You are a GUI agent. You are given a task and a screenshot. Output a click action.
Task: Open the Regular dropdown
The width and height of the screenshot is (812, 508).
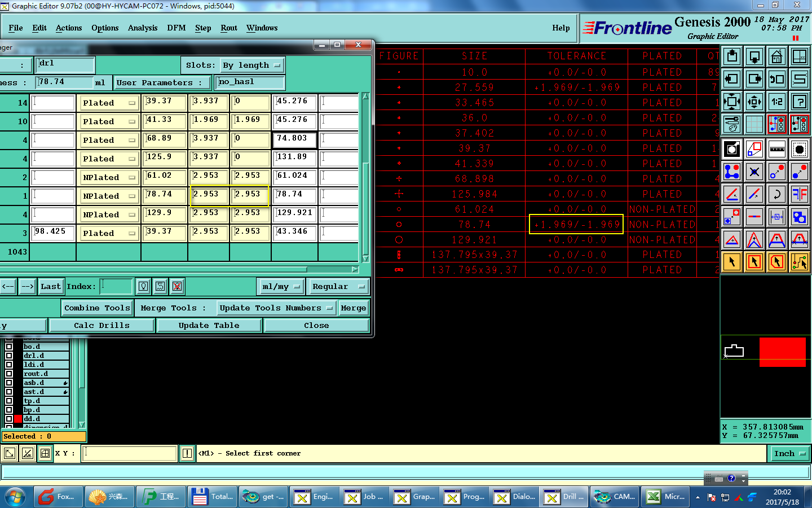338,287
